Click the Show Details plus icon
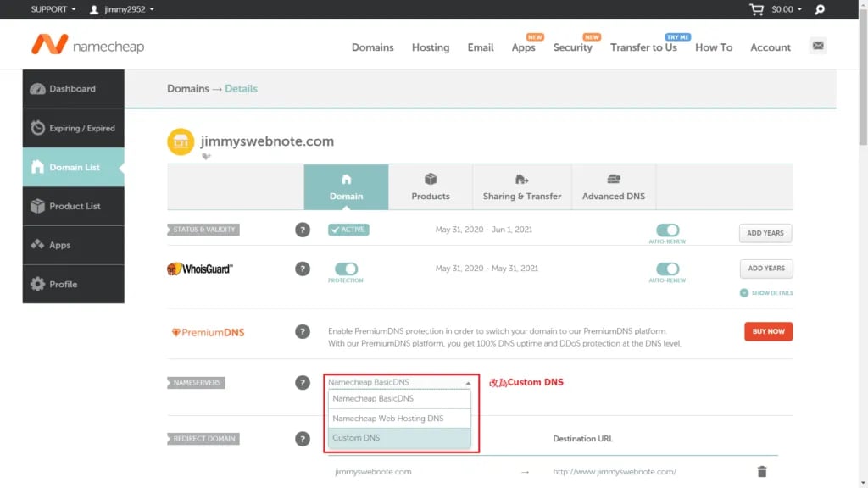The height and width of the screenshot is (488, 868). pos(744,292)
